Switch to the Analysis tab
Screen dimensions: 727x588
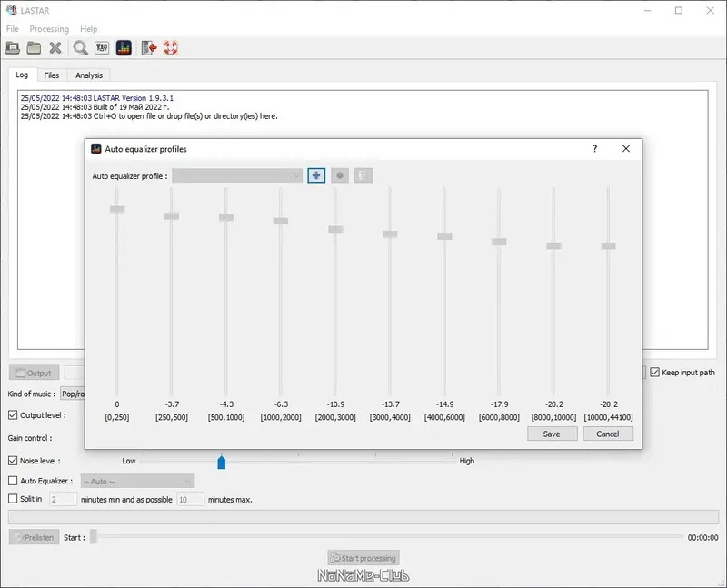tap(89, 75)
